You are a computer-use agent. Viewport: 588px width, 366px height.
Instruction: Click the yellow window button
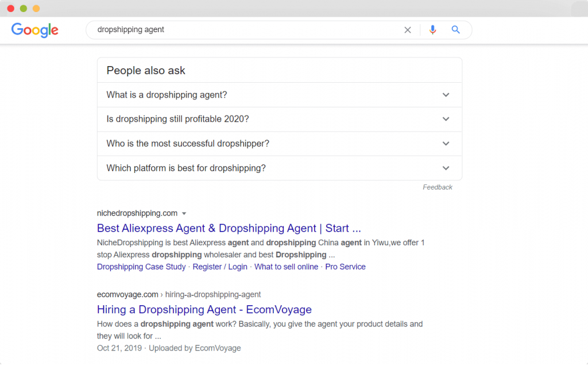click(36, 8)
